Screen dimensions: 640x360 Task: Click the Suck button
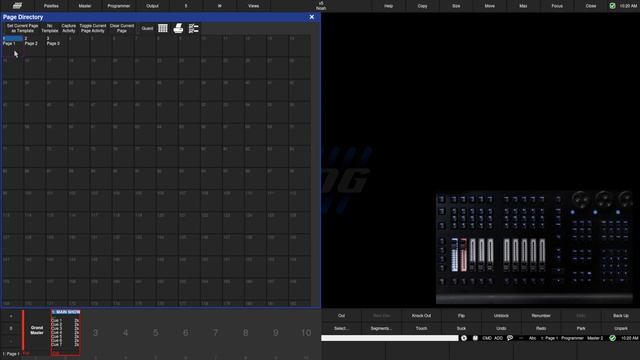pos(461,328)
